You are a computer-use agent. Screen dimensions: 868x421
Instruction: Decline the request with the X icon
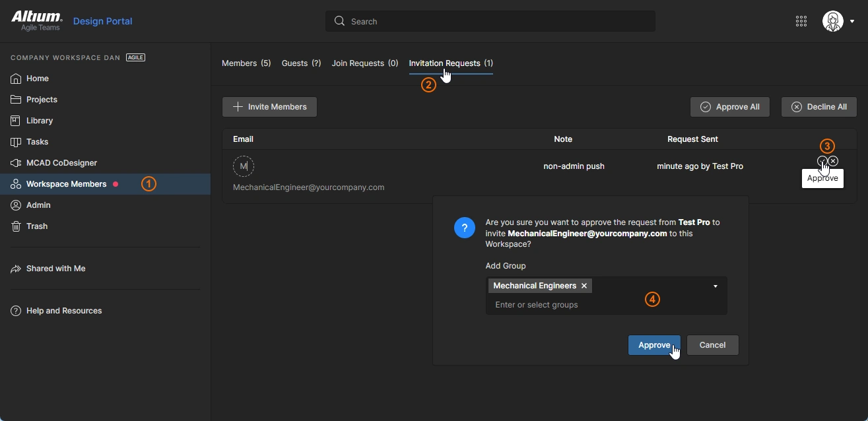point(834,161)
